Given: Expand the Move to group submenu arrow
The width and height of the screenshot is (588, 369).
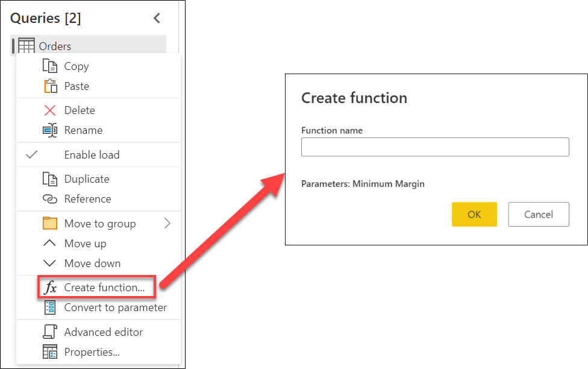Looking at the screenshot, I should point(167,223).
